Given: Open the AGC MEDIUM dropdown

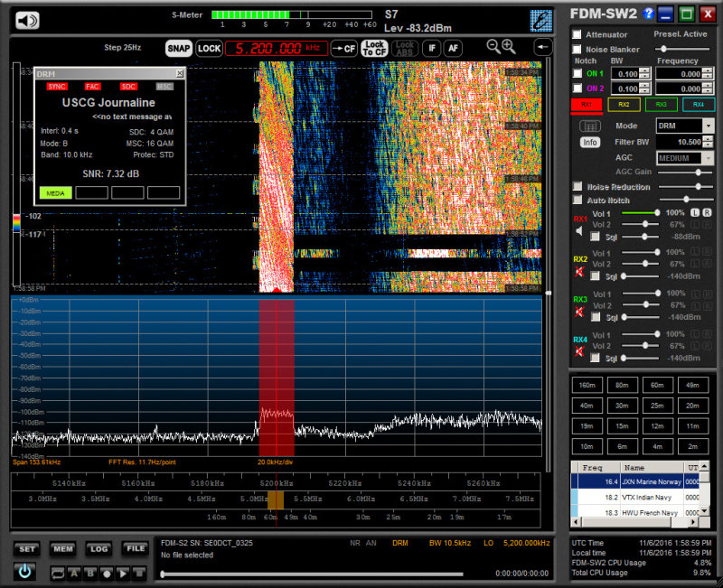Looking at the screenshot, I should click(x=709, y=158).
